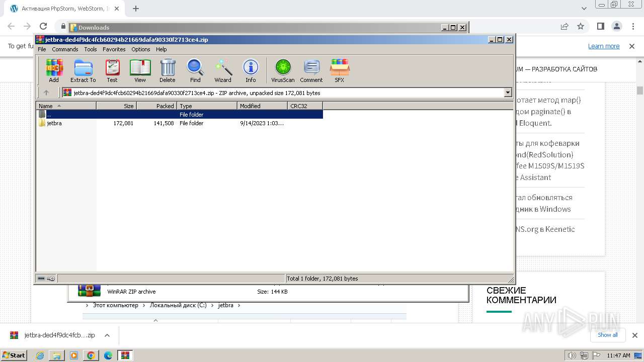This screenshot has width=644, height=362.
Task: Click the "Total 1 folder, 172,081 bytes" status text
Action: coord(323,279)
